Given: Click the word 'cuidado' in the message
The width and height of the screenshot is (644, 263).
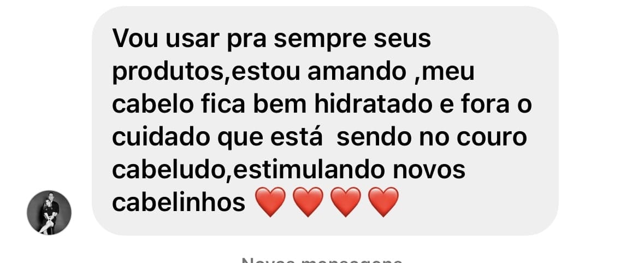Looking at the screenshot, I should coord(161,137).
